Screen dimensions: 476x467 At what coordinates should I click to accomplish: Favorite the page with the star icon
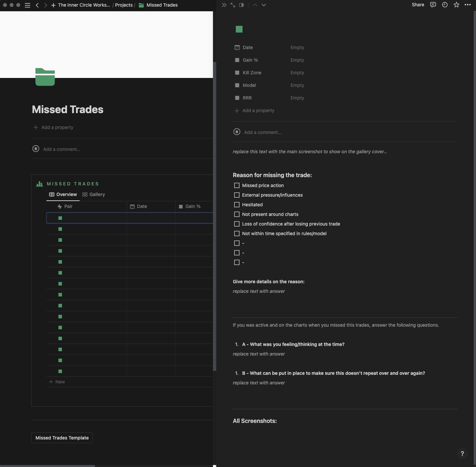[456, 5]
